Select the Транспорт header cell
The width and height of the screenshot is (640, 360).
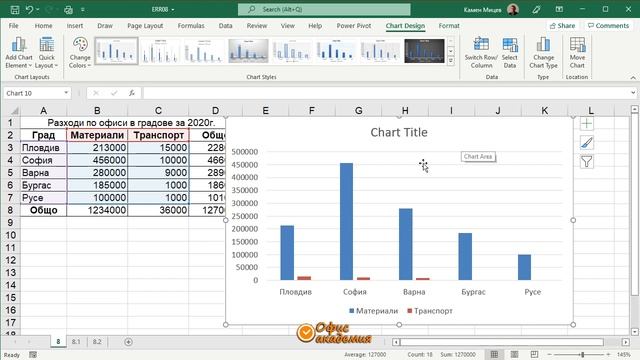pos(158,135)
